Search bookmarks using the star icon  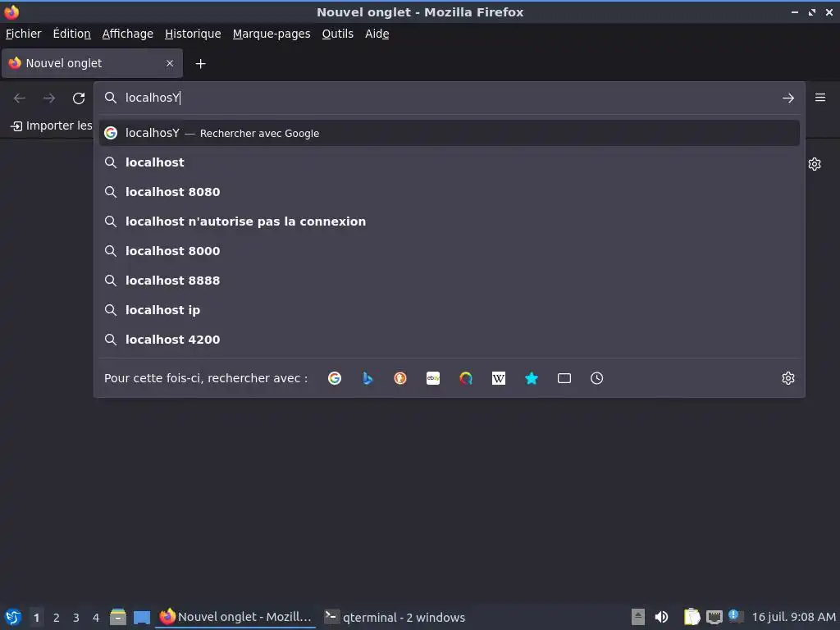pos(532,378)
